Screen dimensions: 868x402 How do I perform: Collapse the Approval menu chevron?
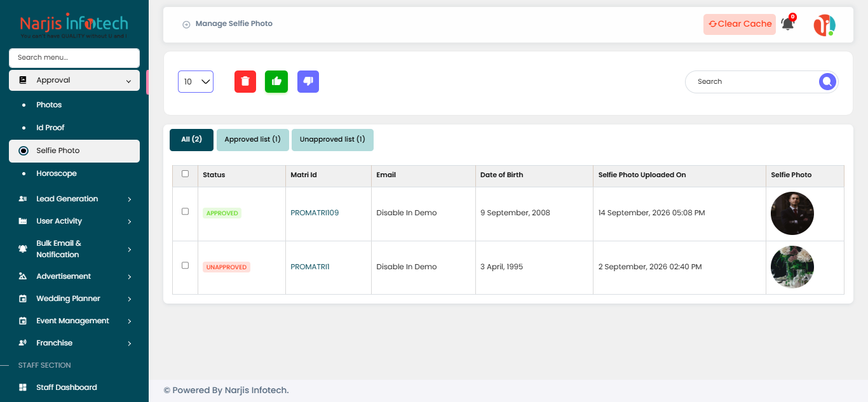pos(129,81)
